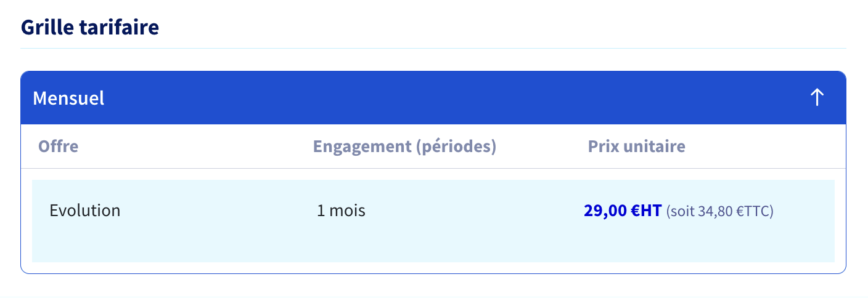The width and height of the screenshot is (868, 298).
Task: Click the space between Evolution and 1 mois
Action: tap(219, 211)
